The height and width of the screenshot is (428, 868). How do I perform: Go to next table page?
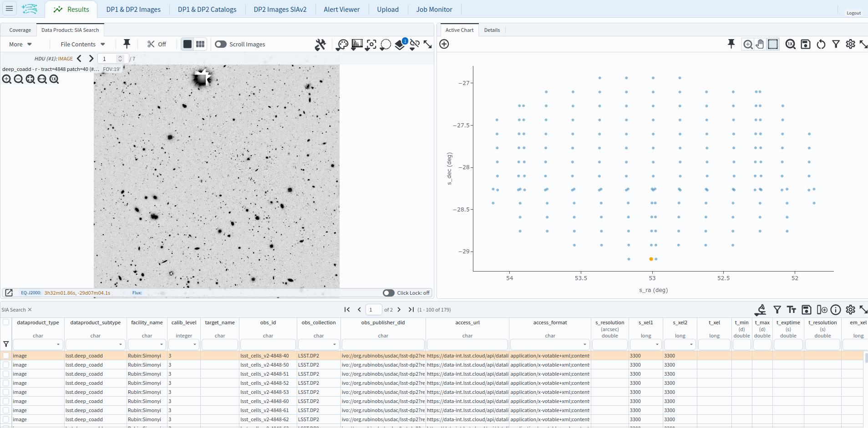[x=399, y=310]
